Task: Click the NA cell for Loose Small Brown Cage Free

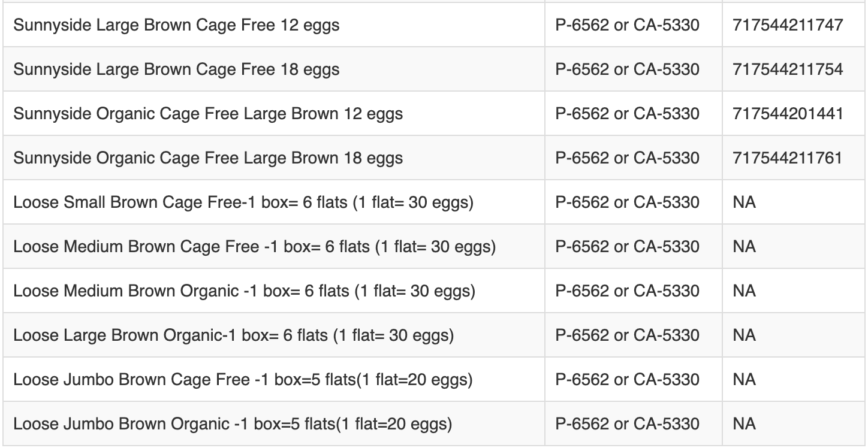Action: (744, 202)
